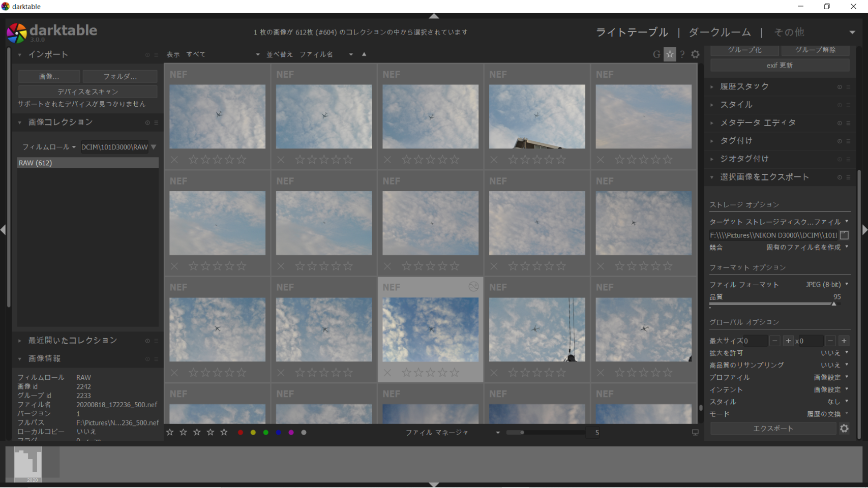Select the RAW (612) film roll entry
This screenshot has height=488, width=868.
[x=87, y=163]
